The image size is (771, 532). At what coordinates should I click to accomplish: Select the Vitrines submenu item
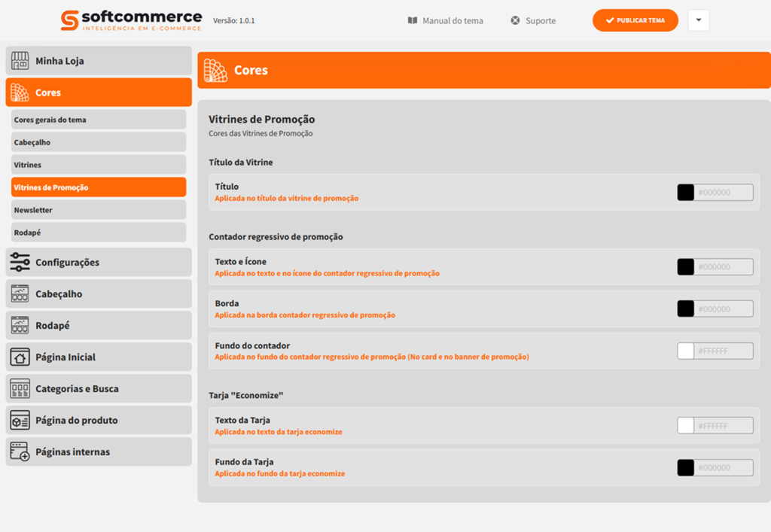pyautogui.click(x=99, y=165)
